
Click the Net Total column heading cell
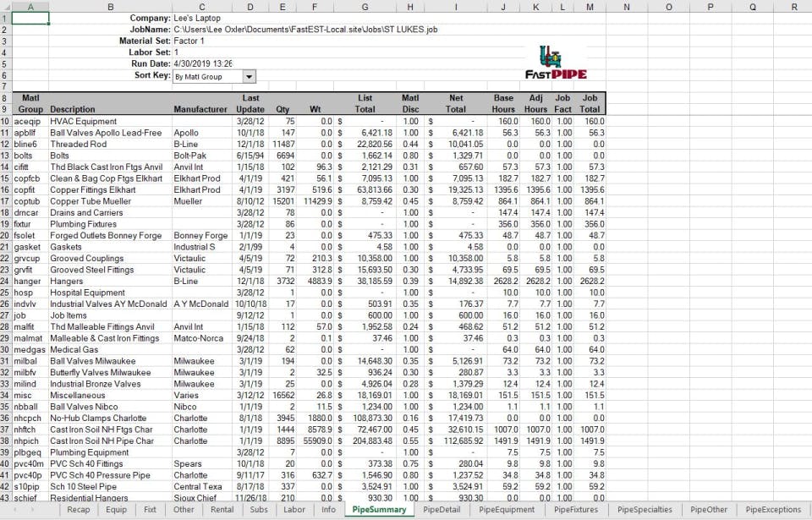(x=456, y=104)
